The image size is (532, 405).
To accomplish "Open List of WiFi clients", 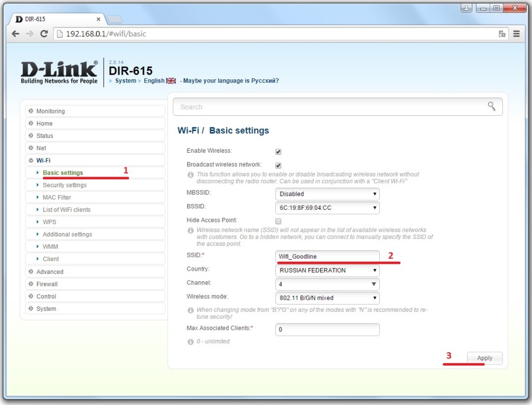I will [x=95, y=209].
